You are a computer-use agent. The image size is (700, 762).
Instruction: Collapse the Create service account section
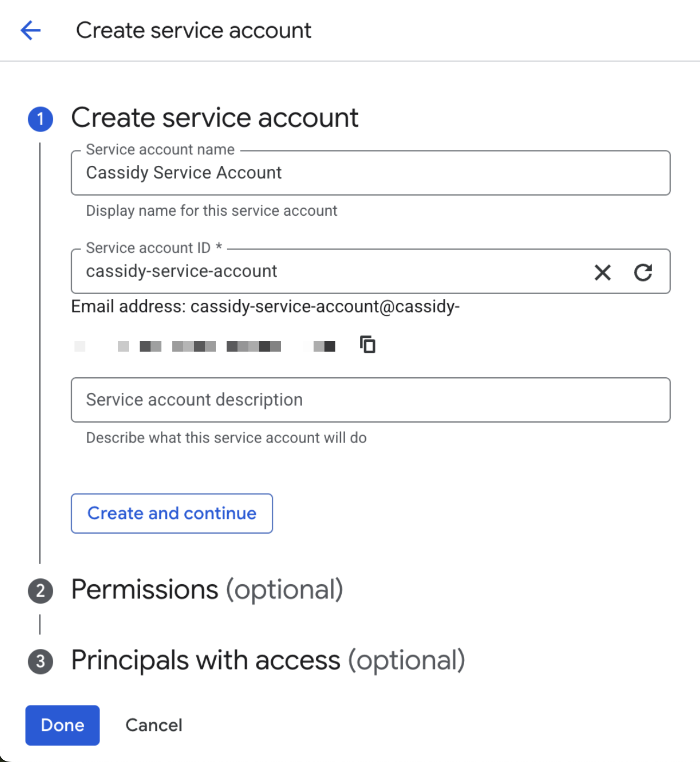tap(215, 118)
